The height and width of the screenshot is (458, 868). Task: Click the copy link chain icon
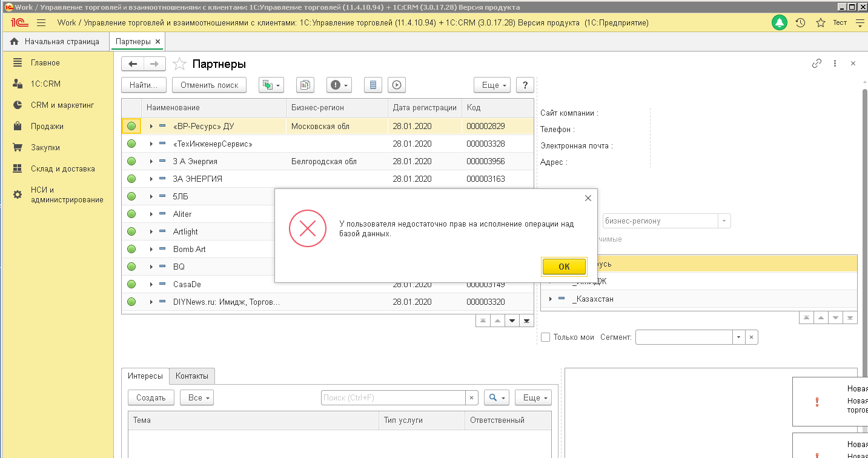(817, 64)
